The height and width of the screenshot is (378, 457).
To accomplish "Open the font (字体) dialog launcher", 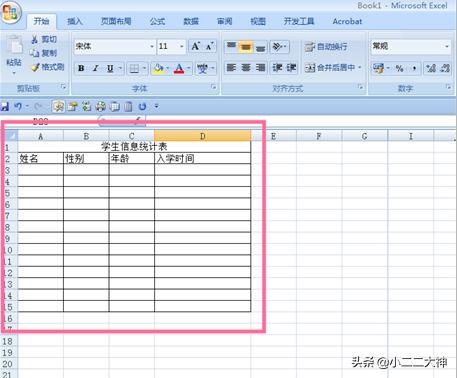I will (x=214, y=87).
